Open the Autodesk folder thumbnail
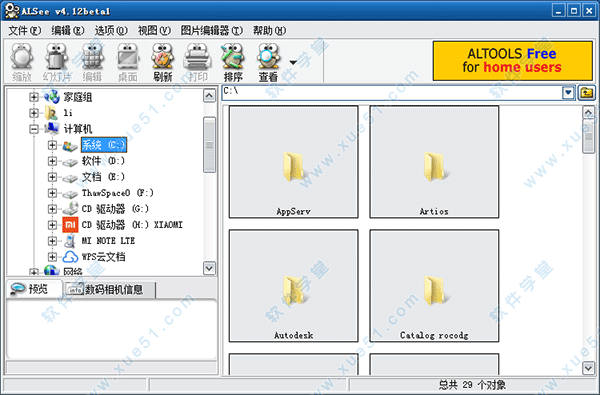Screen dimensions: 600x395 click(293, 286)
